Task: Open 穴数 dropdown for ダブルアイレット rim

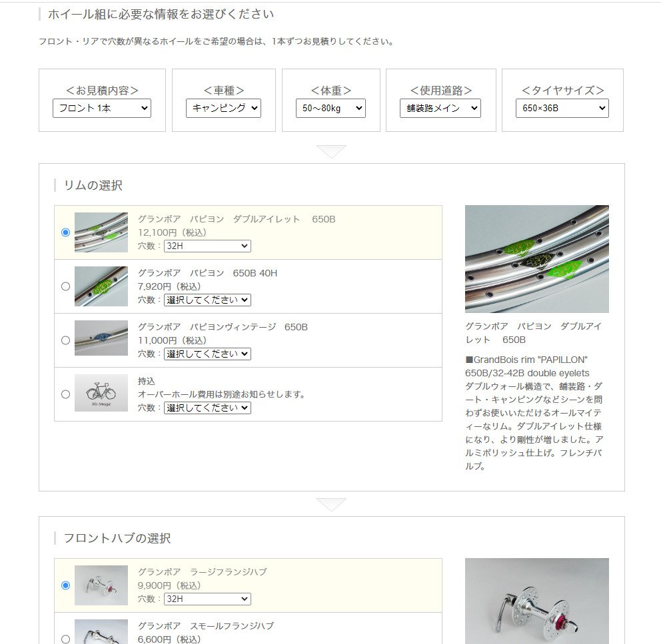Action: point(207,246)
